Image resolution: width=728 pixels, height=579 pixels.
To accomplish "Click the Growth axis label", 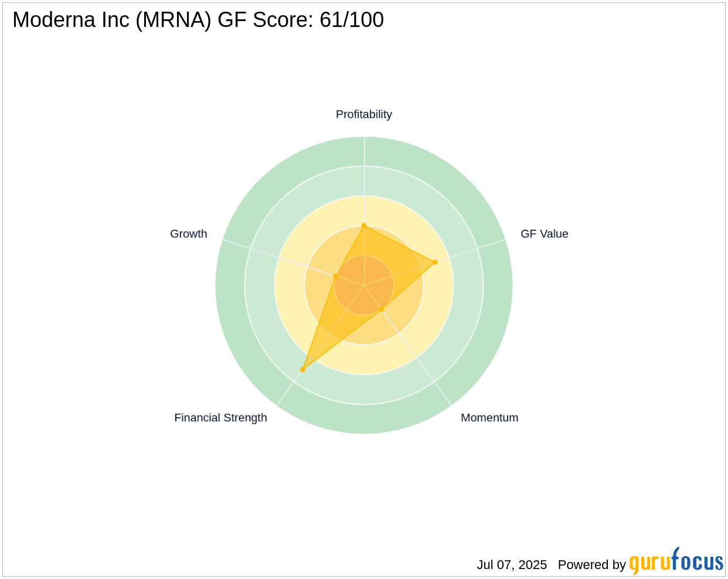I will (189, 234).
